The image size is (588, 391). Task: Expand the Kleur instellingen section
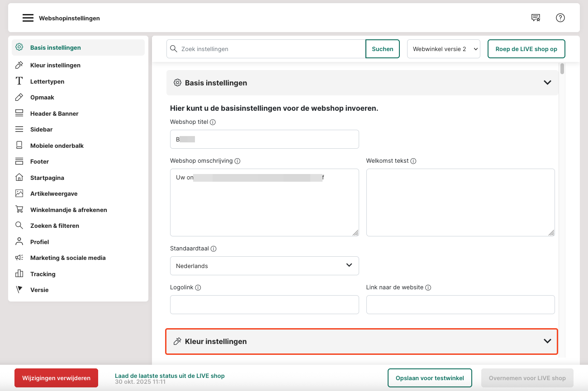(547, 341)
